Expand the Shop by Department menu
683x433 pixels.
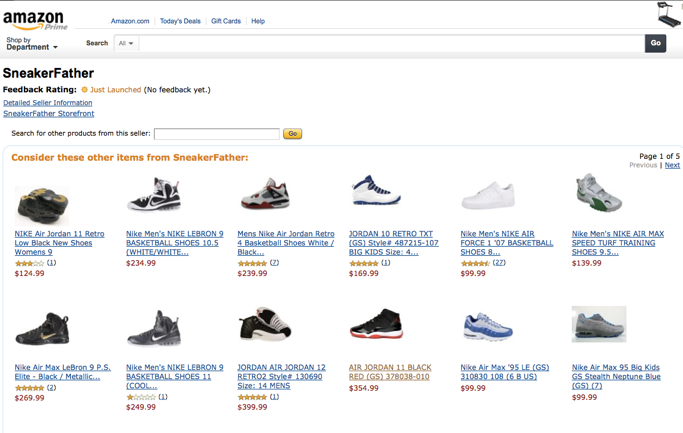pos(32,44)
